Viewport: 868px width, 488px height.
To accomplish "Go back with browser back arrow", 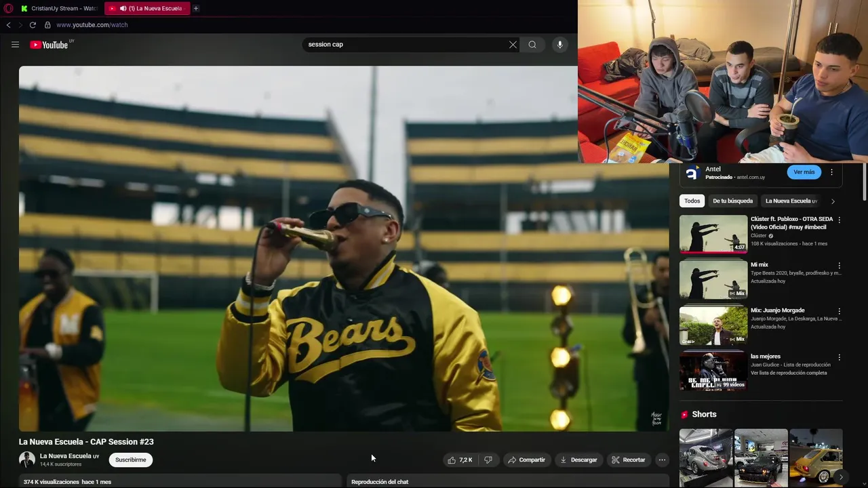I will tap(8, 25).
